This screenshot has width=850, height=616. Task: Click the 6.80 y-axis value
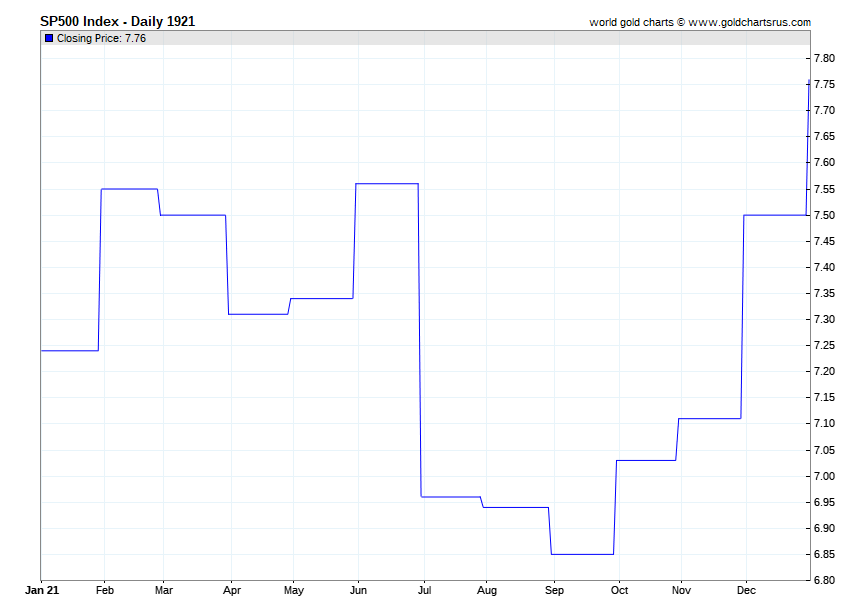click(825, 580)
